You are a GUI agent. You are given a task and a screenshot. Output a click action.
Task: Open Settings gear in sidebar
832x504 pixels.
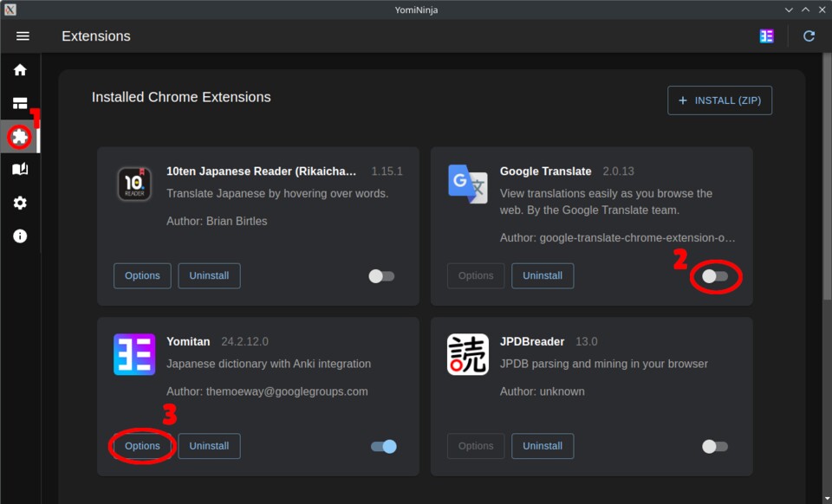tap(20, 203)
